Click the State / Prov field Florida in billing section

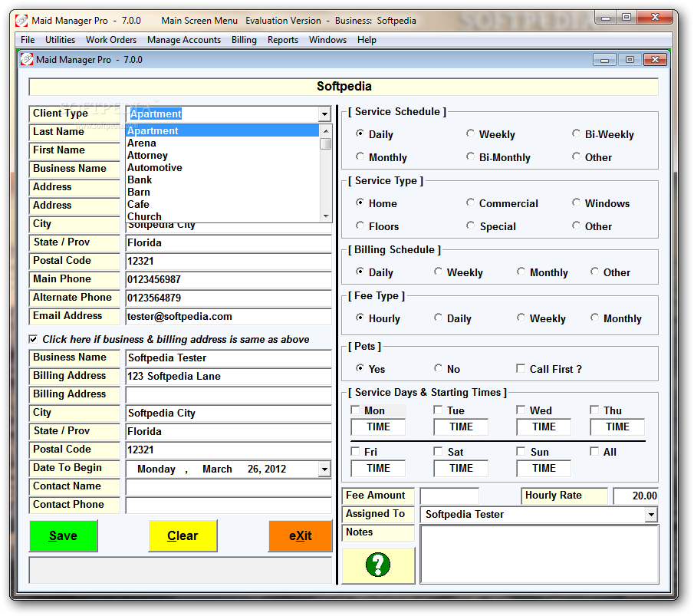[x=229, y=432]
